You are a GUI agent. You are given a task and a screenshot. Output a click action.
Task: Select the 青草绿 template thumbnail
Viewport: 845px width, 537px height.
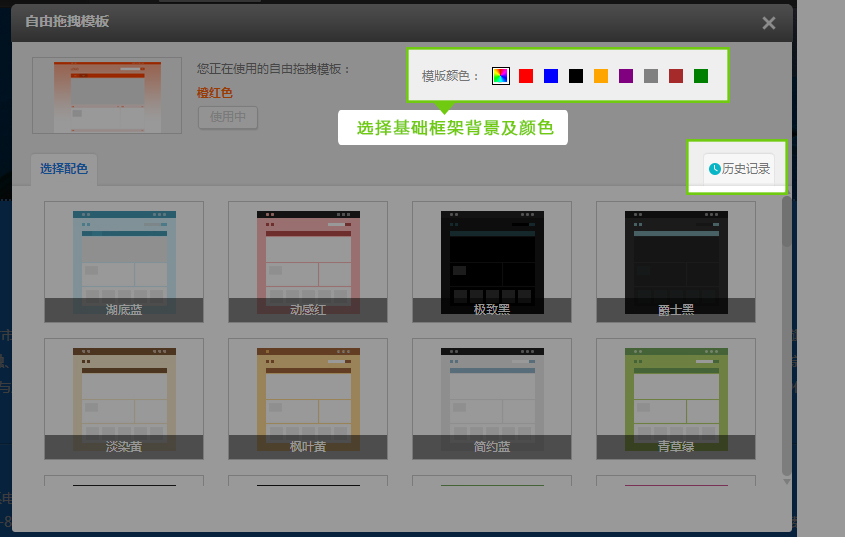pyautogui.click(x=676, y=399)
